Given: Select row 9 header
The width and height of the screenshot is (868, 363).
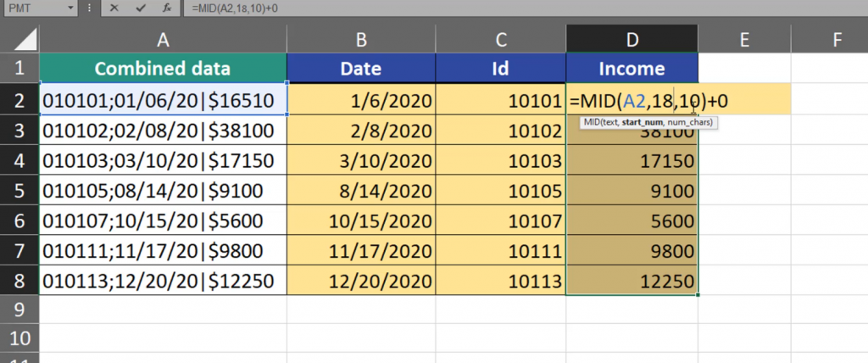Looking at the screenshot, I should [x=19, y=310].
